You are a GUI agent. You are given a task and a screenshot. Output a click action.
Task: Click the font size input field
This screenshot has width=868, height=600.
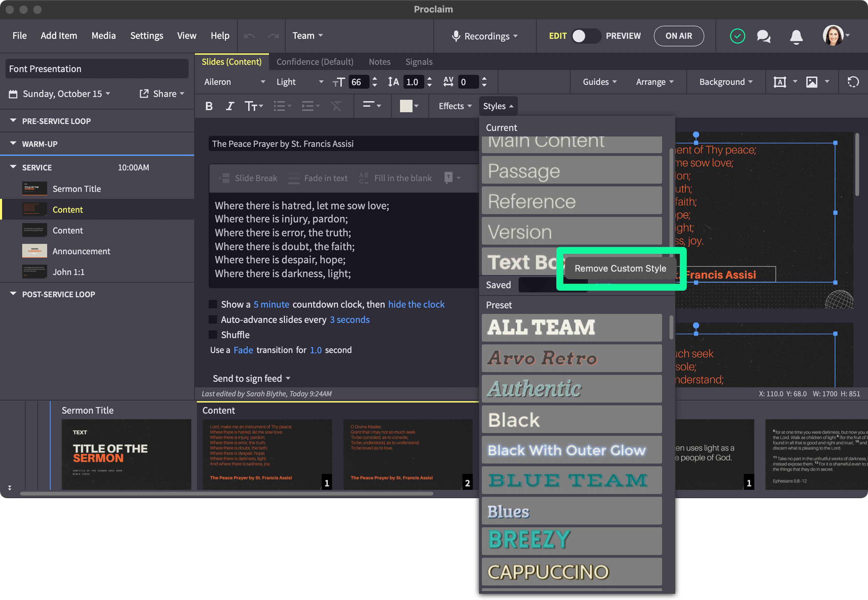358,82
